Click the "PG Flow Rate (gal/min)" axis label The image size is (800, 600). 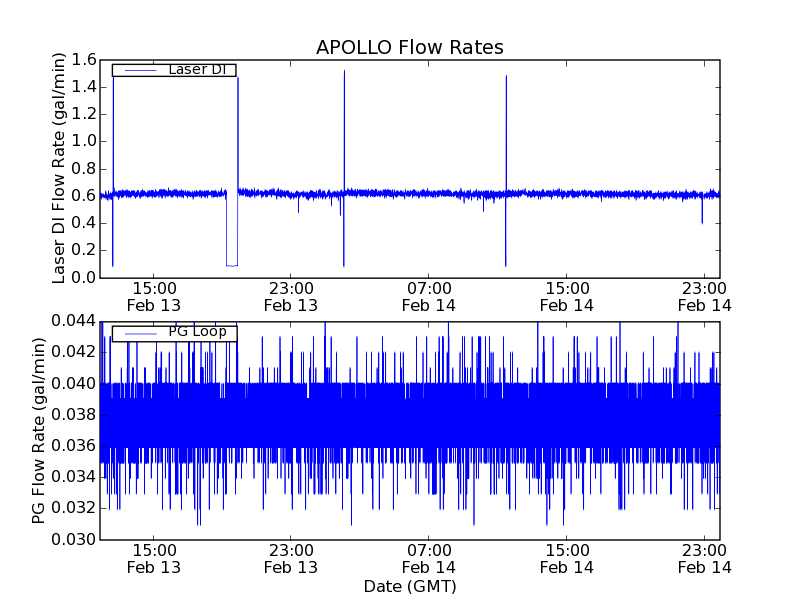tap(39, 430)
